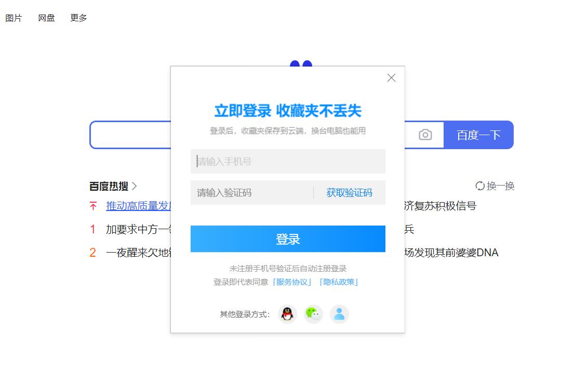The image size is (588, 369).
Task: Close the login dialog with the X icon
Action: 391,77
